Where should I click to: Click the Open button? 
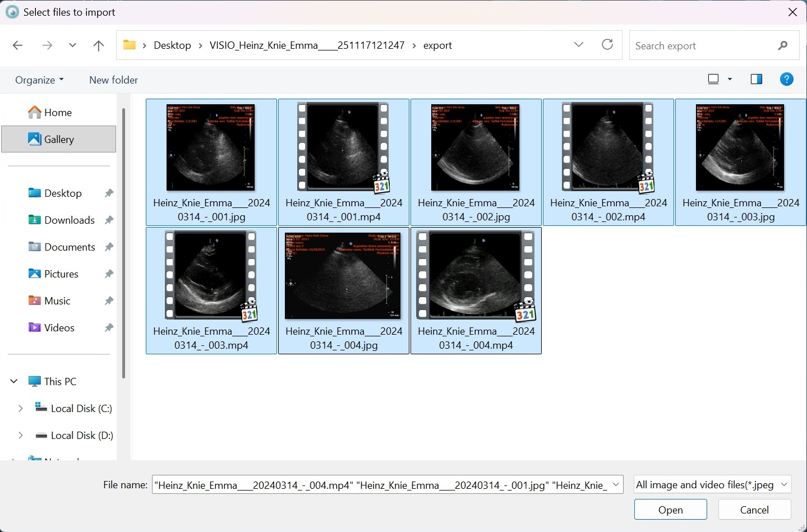(670, 510)
